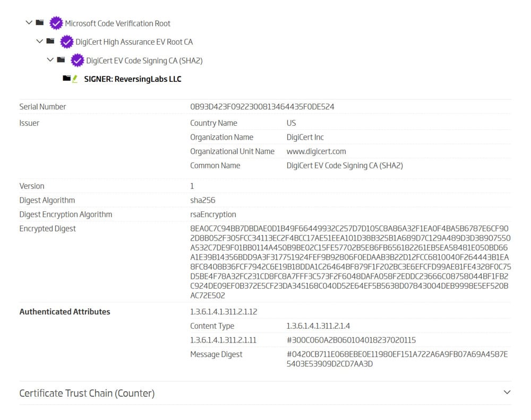Click folder icon beside DigiCert EV Code Signing CA tree row

click(x=61, y=59)
